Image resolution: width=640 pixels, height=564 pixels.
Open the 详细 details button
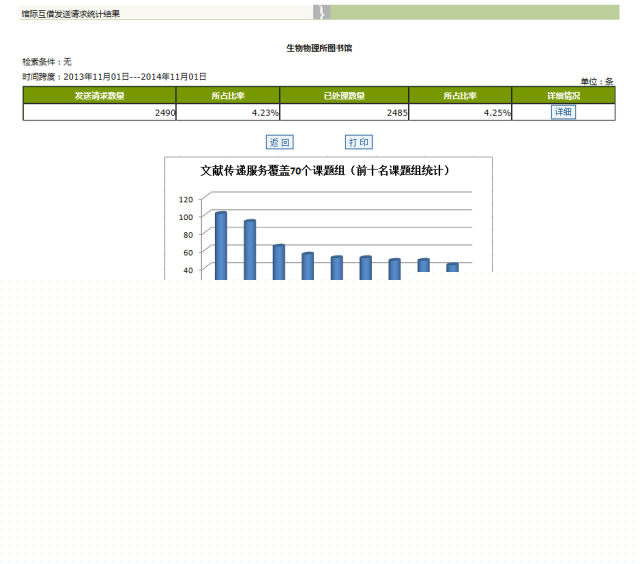point(563,112)
